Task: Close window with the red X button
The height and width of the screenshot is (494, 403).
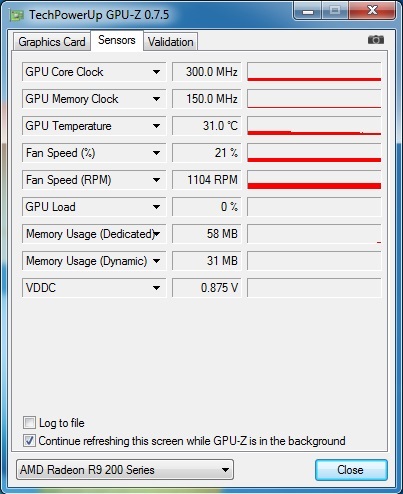Action: point(372,11)
